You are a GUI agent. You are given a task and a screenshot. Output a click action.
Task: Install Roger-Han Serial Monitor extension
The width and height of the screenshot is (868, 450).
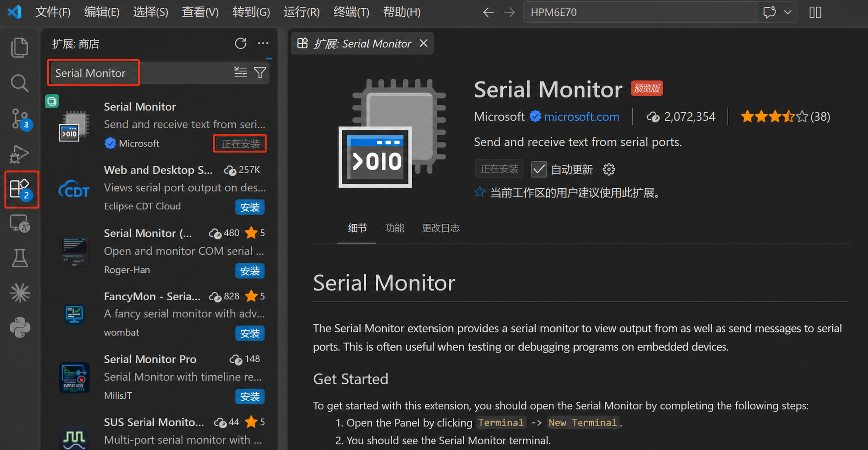(x=250, y=271)
